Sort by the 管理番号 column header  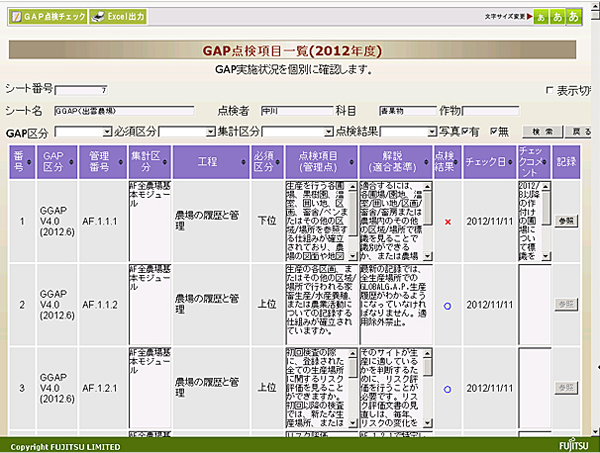pyautogui.click(x=103, y=162)
